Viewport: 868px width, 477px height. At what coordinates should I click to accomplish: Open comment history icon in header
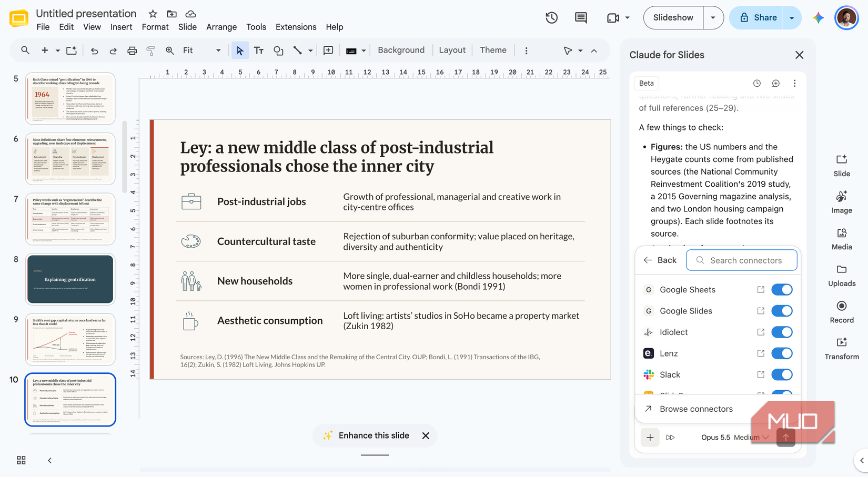[x=581, y=17]
